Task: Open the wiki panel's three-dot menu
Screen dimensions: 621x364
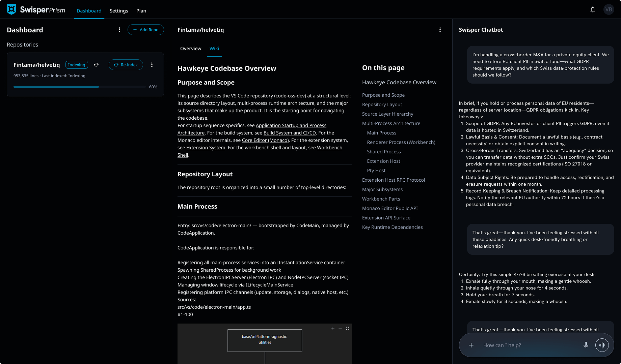Action: (440, 30)
